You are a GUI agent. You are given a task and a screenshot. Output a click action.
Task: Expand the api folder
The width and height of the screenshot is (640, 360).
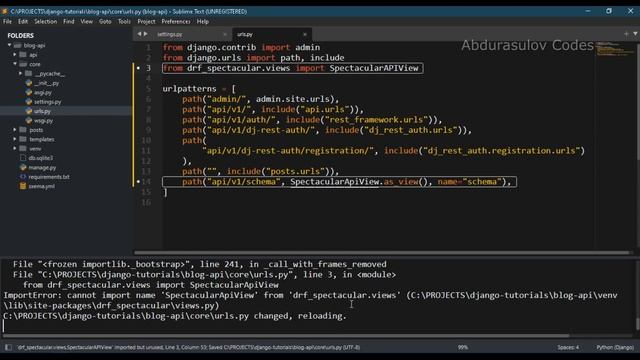click(x=15, y=55)
